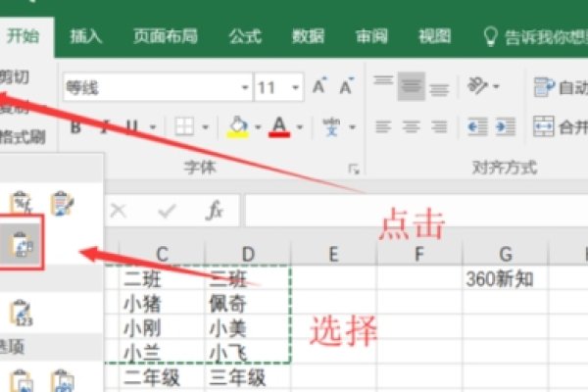Open the 视图 ribbon tab
The image size is (588, 392).
(x=434, y=36)
